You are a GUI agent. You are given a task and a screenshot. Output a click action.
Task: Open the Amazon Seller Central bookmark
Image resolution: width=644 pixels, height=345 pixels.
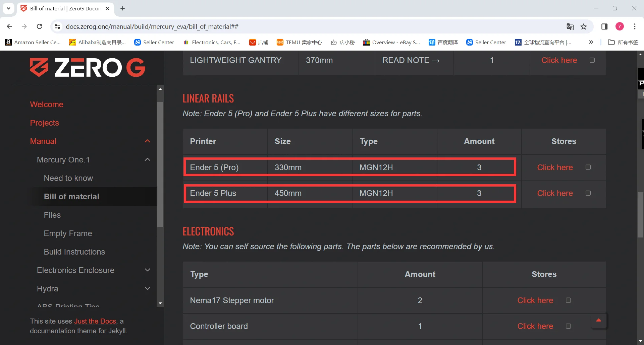pyautogui.click(x=33, y=42)
